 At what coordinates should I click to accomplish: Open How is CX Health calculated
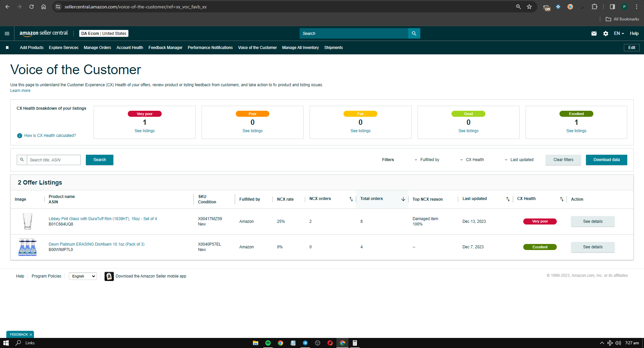point(50,136)
